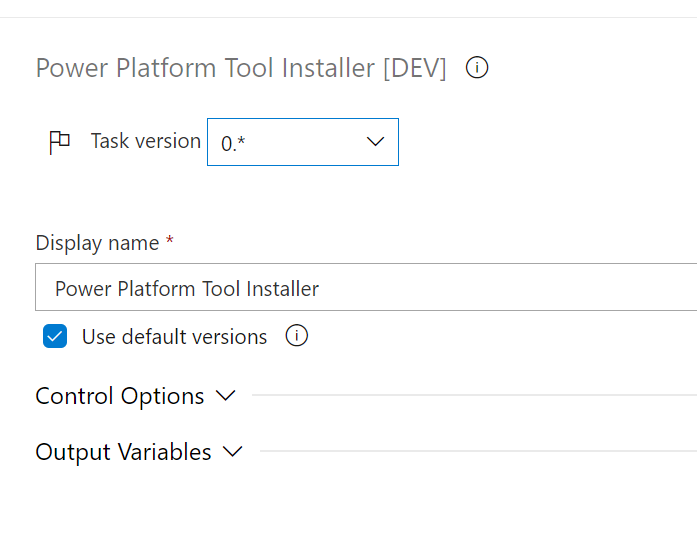Screen dimensions: 697x535
Task: Click the chevron icon after Output Variables
Action: [x=233, y=452]
